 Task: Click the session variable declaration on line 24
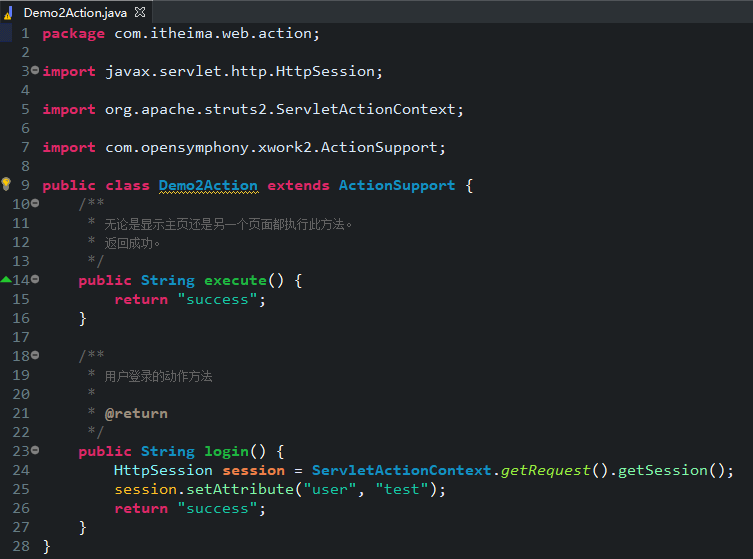point(253,471)
